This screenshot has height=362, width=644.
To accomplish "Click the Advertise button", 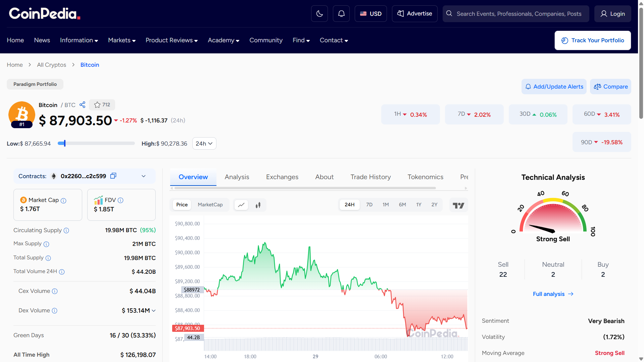I will [414, 14].
